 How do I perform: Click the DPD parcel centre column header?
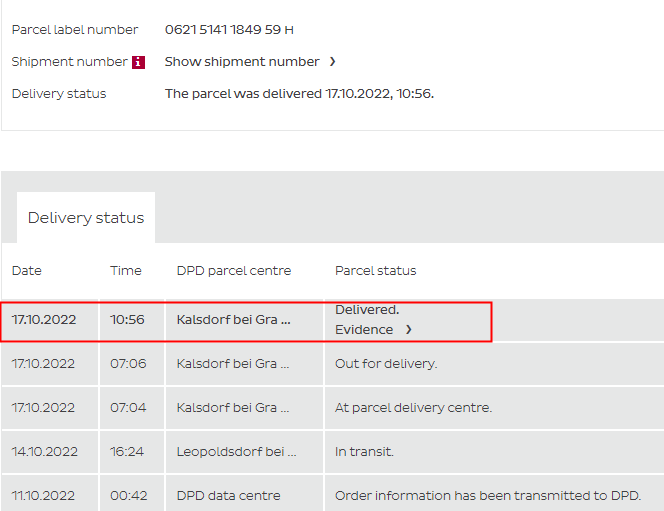point(234,271)
